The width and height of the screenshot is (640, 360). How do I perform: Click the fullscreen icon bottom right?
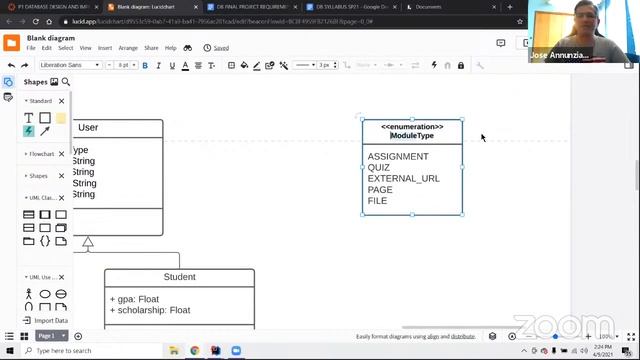[631, 337]
